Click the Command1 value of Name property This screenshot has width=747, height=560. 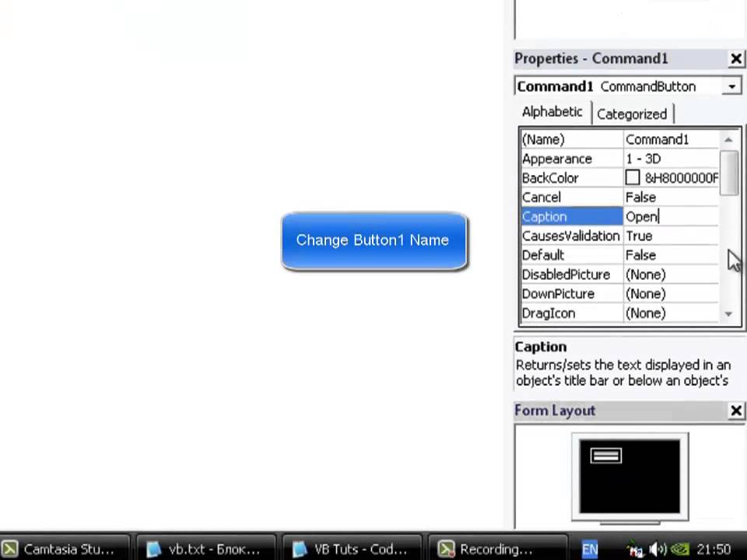[670, 139]
